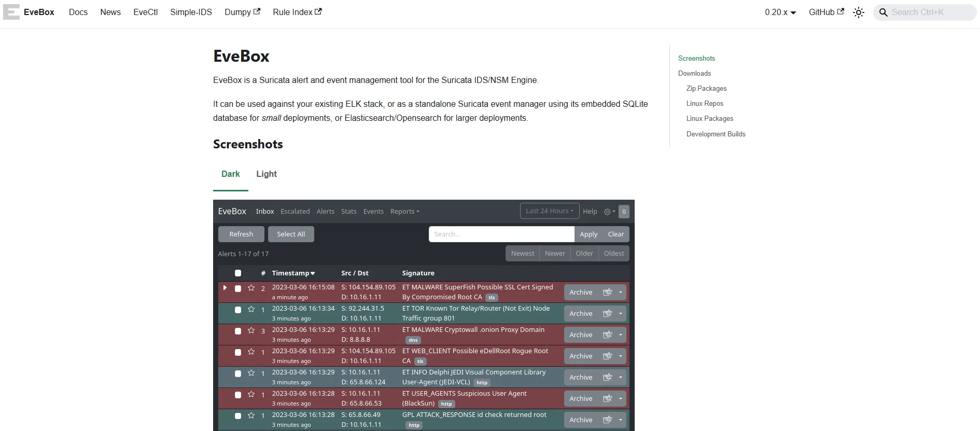Image resolution: width=980 pixels, height=431 pixels.
Task: Click escalate-archive icon on TOR Relay row
Action: [x=608, y=313]
